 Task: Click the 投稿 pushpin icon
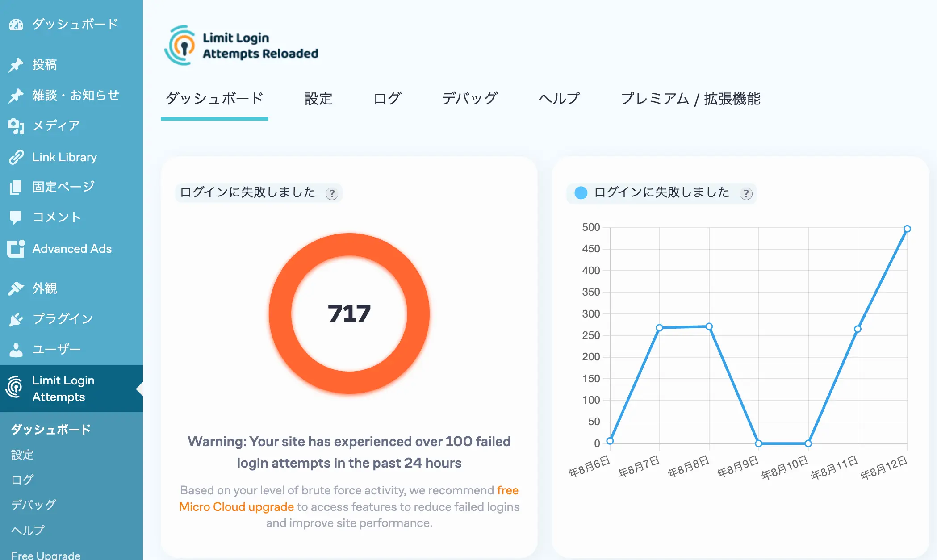pos(16,65)
